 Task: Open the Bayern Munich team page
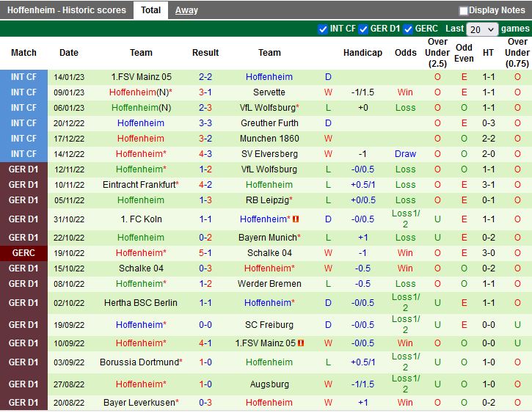268,238
